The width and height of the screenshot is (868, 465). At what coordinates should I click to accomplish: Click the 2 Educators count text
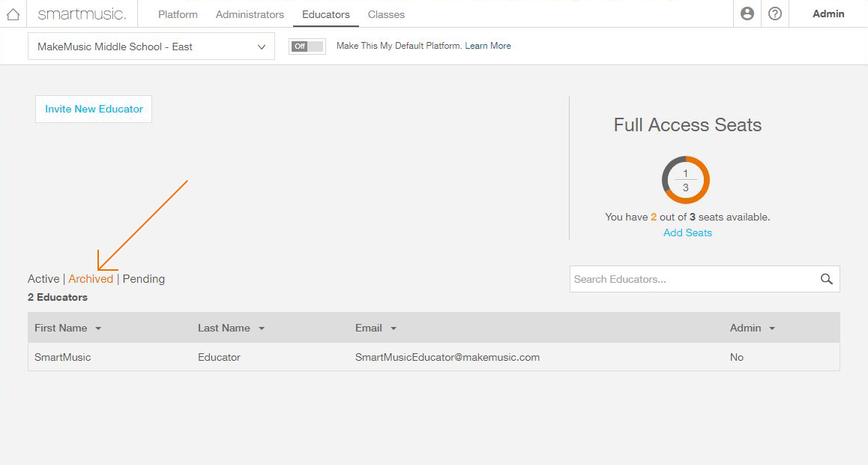point(58,297)
